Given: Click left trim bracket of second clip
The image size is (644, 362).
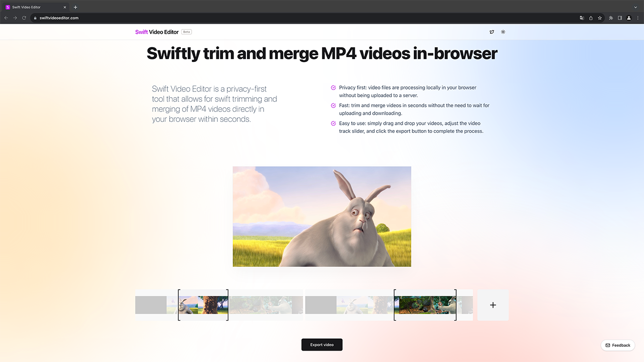Looking at the screenshot, I should (x=395, y=305).
